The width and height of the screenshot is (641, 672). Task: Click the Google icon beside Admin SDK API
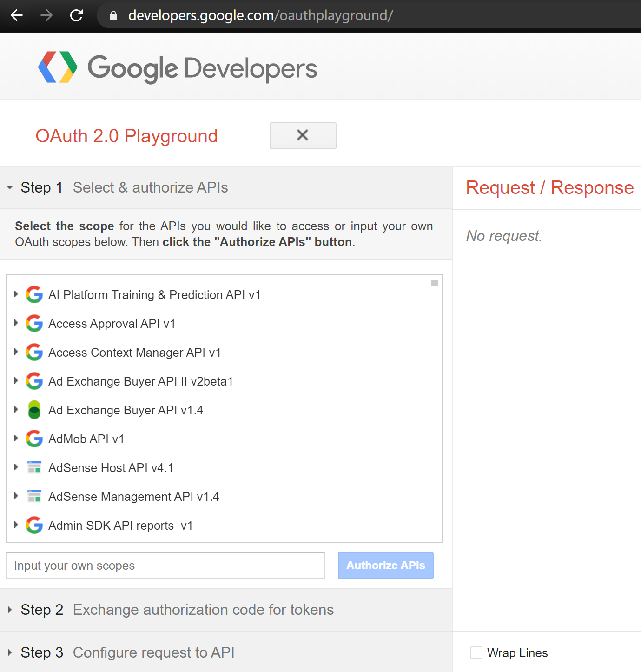34,525
